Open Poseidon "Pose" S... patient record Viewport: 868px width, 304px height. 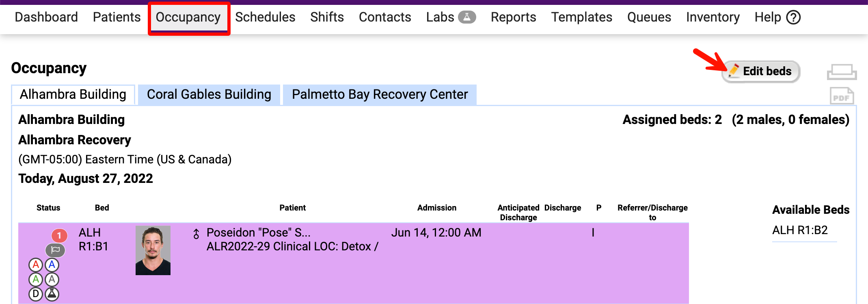click(x=258, y=232)
